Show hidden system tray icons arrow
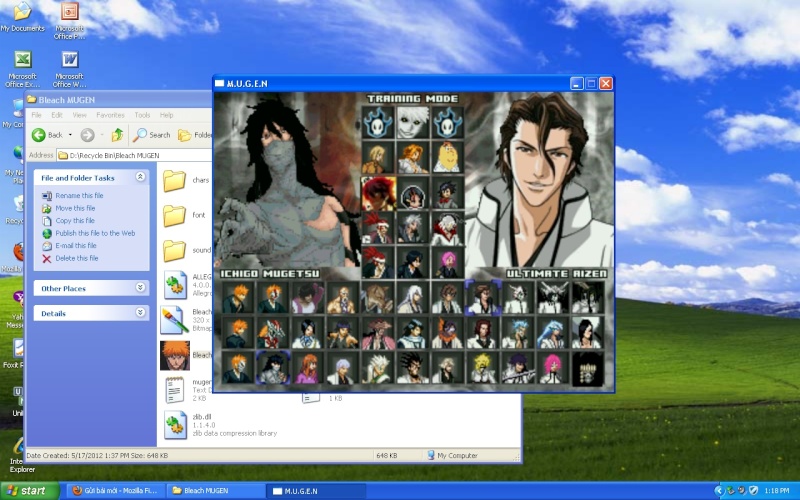Screen dimensions: 800x500 (719, 491)
